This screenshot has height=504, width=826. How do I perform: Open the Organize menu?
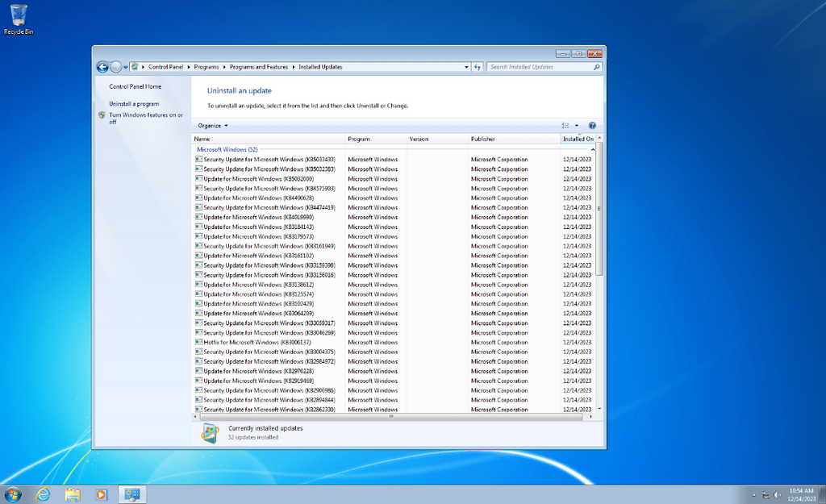213,125
